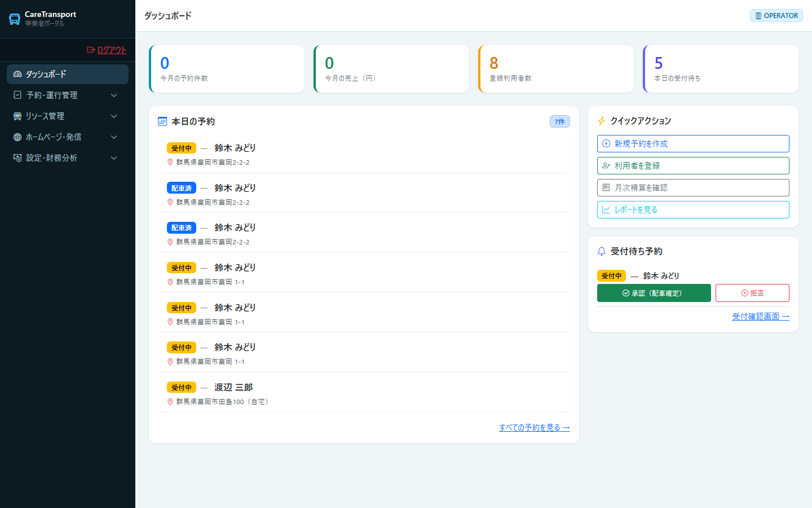
Task: Click the lightning icon beside クイックアクション
Action: (601, 121)
